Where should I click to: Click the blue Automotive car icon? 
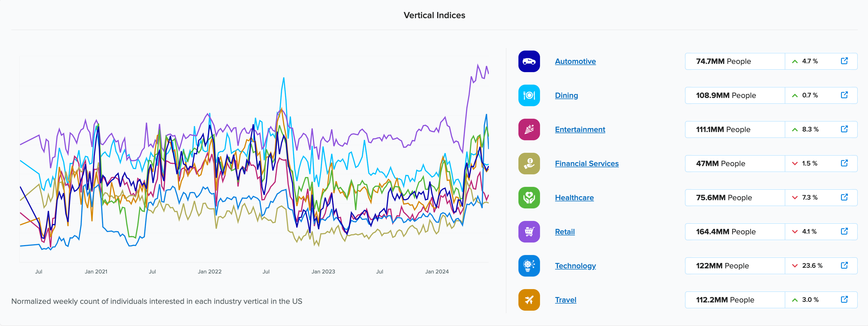529,61
